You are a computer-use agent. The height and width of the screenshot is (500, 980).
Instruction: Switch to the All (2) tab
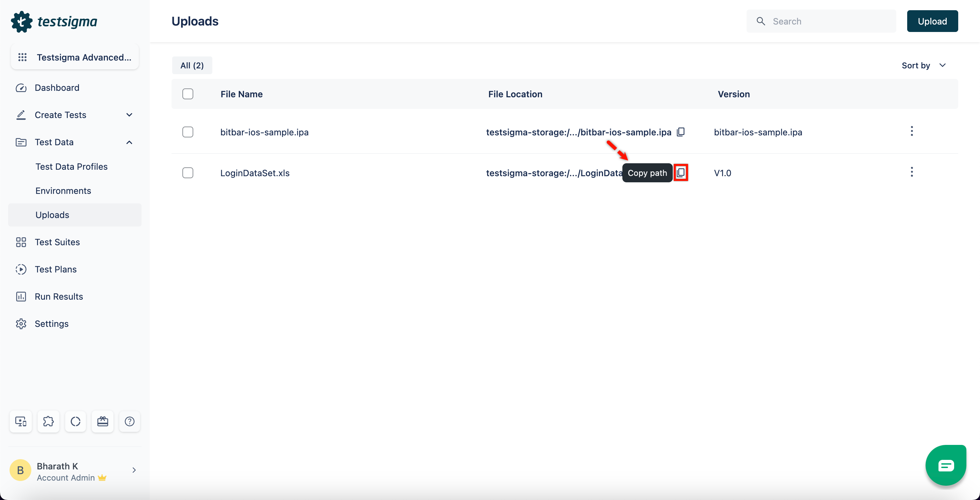192,65
